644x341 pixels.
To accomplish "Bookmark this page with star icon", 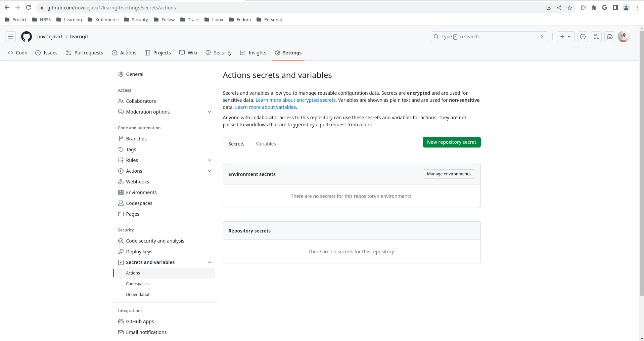I will (569, 8).
